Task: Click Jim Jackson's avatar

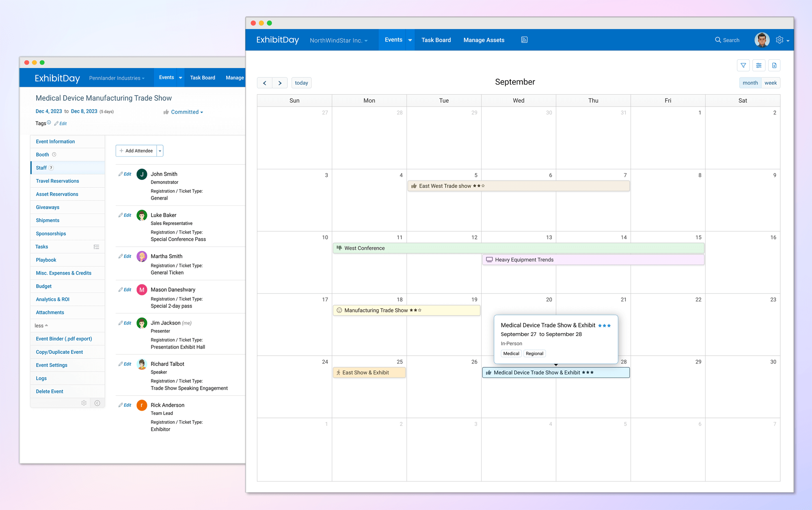Action: click(x=142, y=323)
